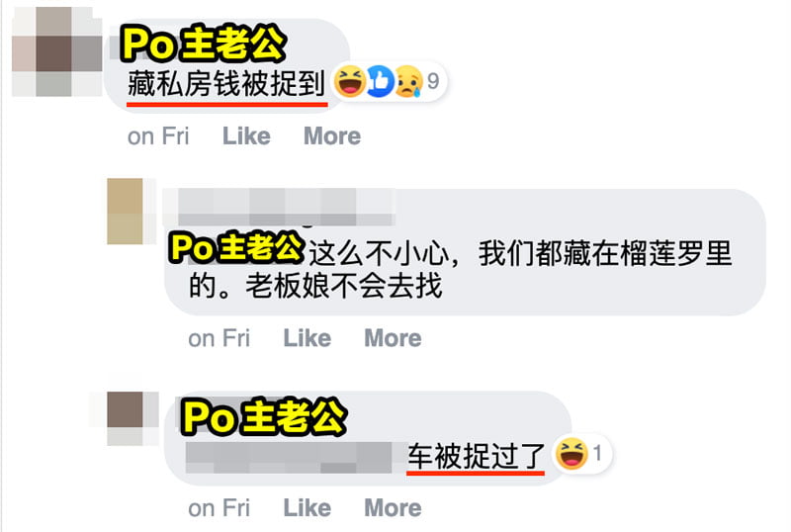
Task: Open More options for the first comment
Action: (x=332, y=136)
